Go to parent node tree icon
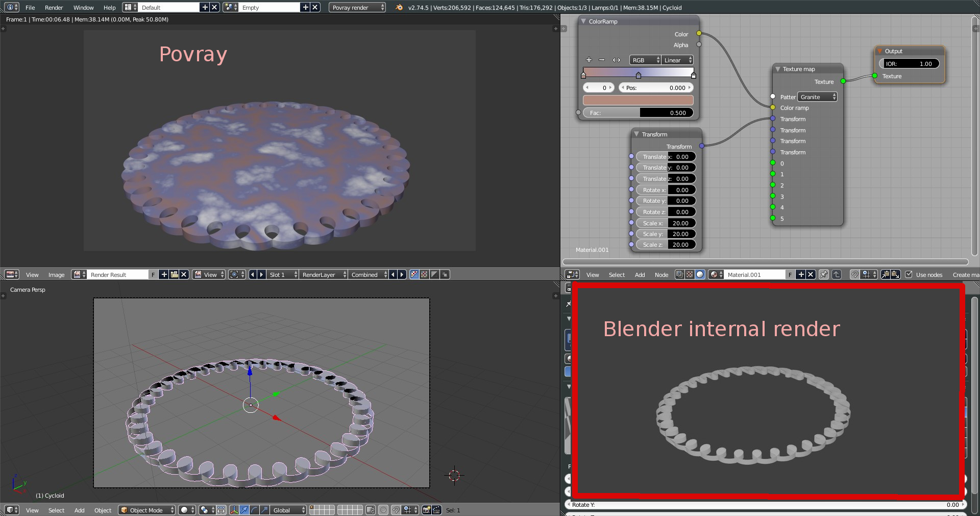This screenshot has height=516, width=980. point(837,274)
